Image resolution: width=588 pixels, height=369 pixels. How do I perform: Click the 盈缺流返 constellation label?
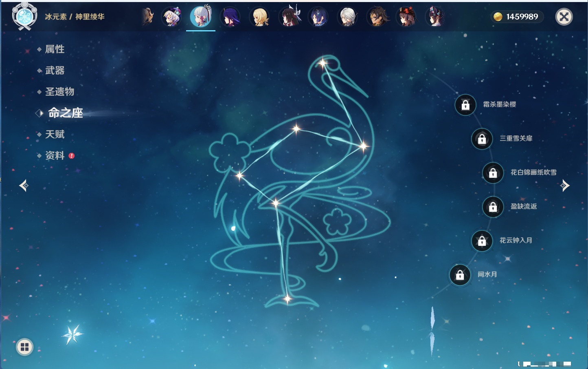(x=524, y=206)
